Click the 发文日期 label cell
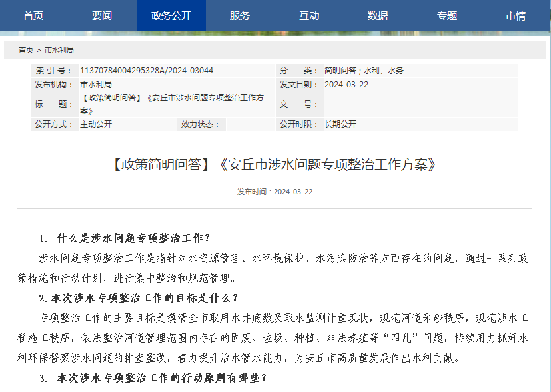This screenshot has height=392, width=551. (299, 85)
